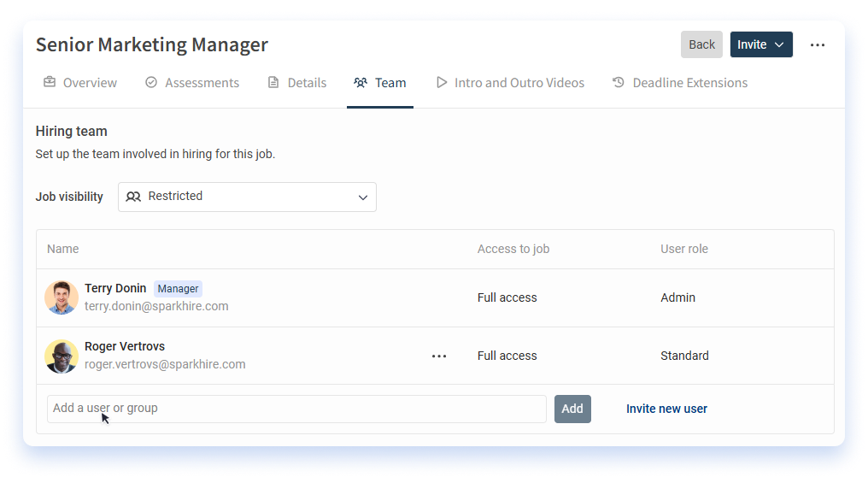This screenshot has width=868, height=477.
Task: Click the Job visibility label
Action: [69, 197]
